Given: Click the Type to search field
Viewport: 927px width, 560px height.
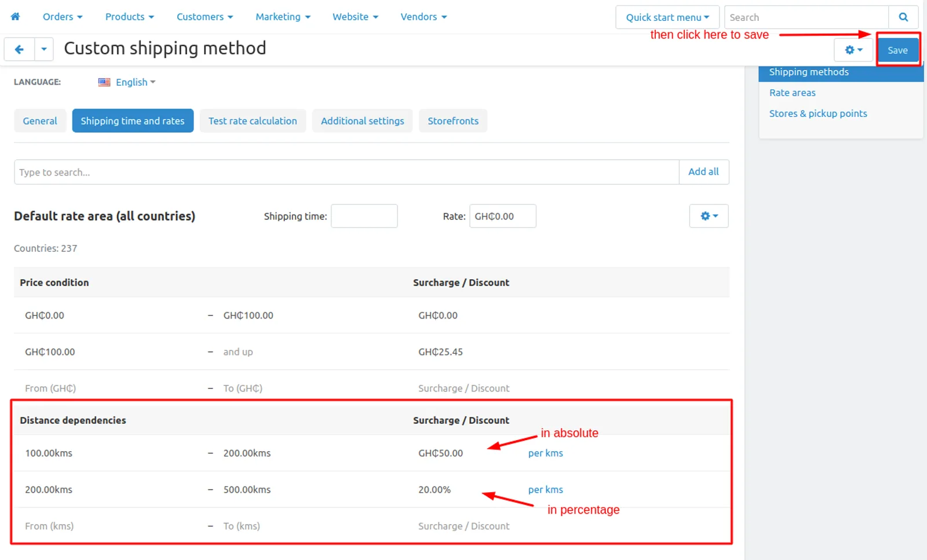Looking at the screenshot, I should (346, 172).
